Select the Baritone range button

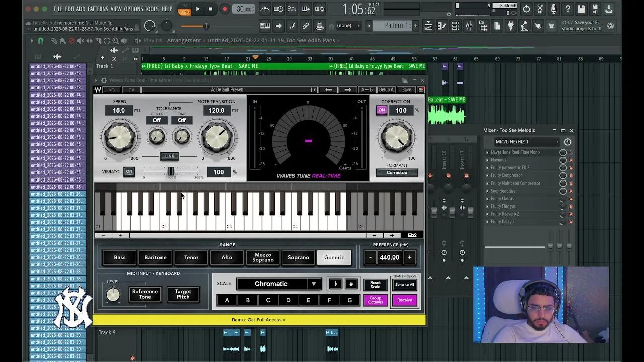pos(155,257)
